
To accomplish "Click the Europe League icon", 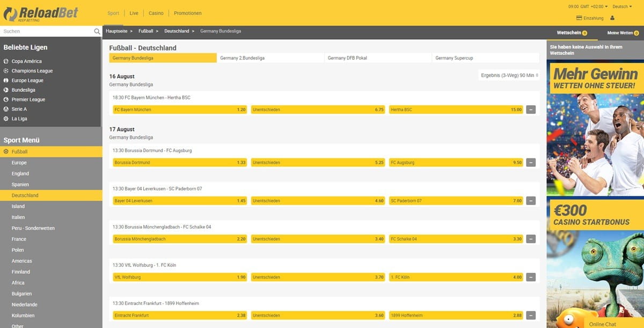I will 6,81.
